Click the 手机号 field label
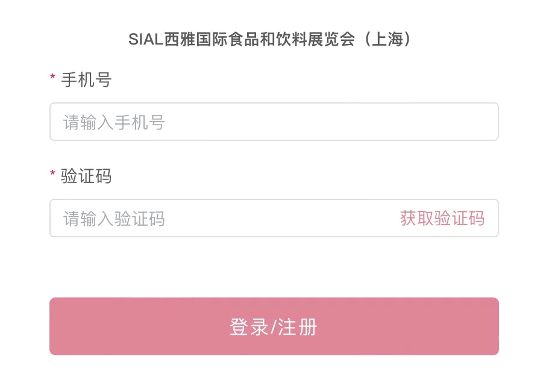 [86, 80]
